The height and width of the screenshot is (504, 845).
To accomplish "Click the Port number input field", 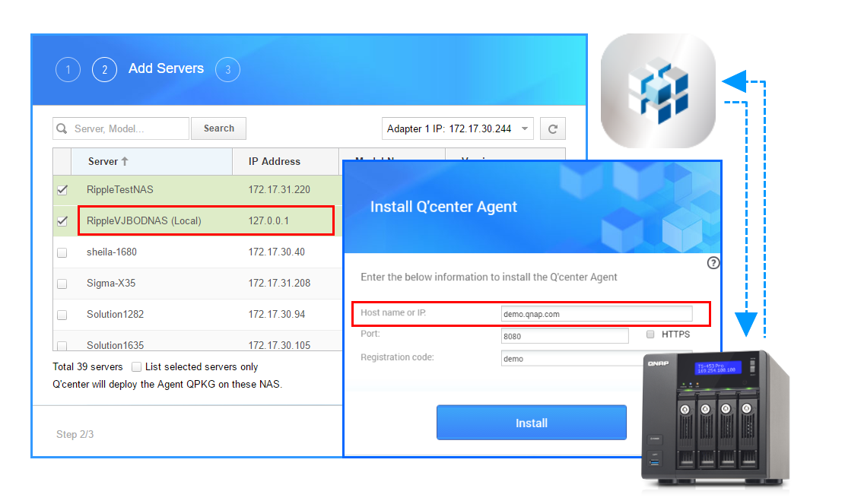I will (x=564, y=335).
